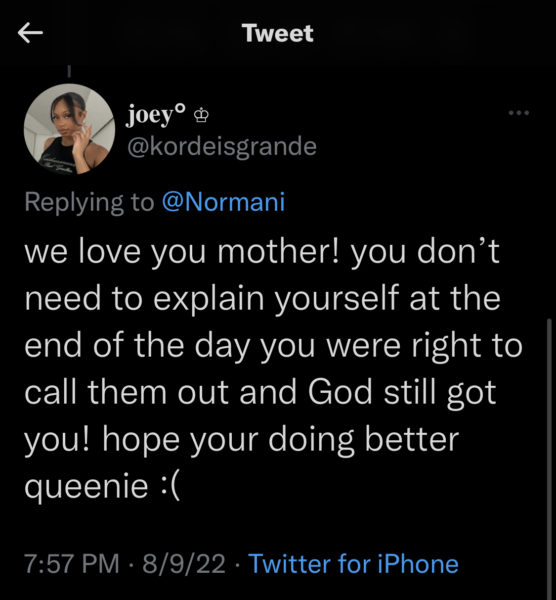The width and height of the screenshot is (556, 600).
Task: Open the @kordeisgrande handle
Action: click(222, 147)
